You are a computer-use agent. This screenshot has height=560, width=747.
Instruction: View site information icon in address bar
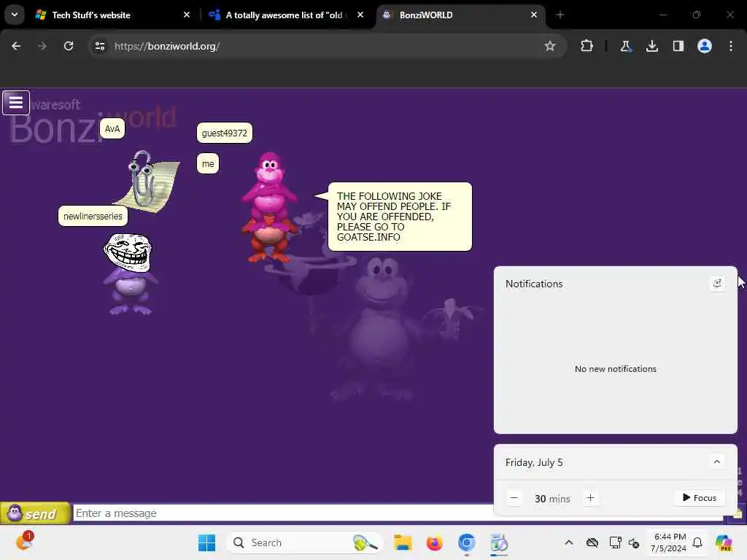point(99,46)
